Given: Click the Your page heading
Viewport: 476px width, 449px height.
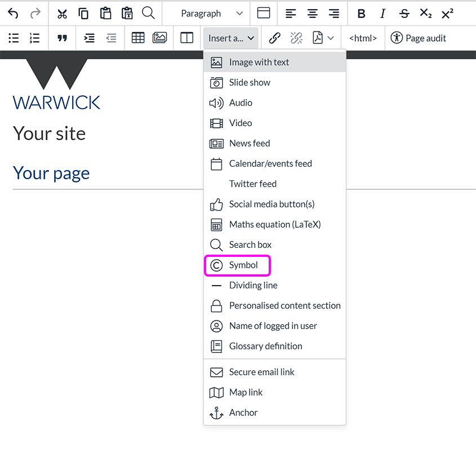Looking at the screenshot, I should click(51, 172).
